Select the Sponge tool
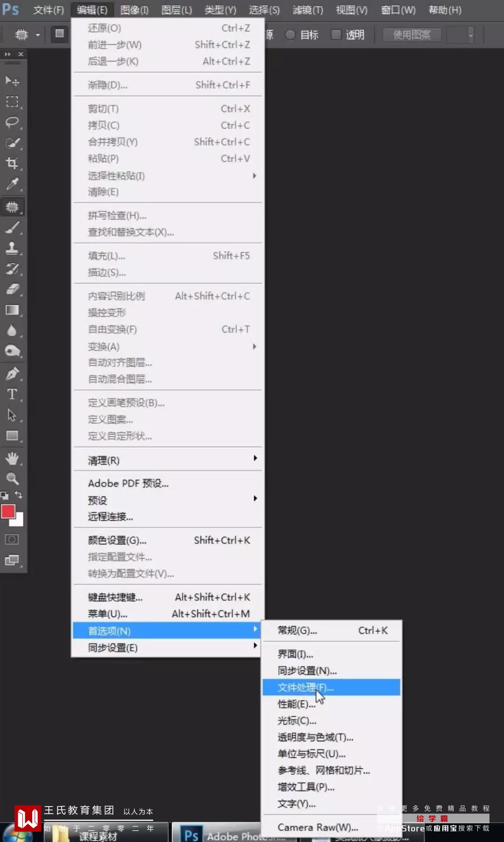The image size is (504, 842). pyautogui.click(x=12, y=351)
